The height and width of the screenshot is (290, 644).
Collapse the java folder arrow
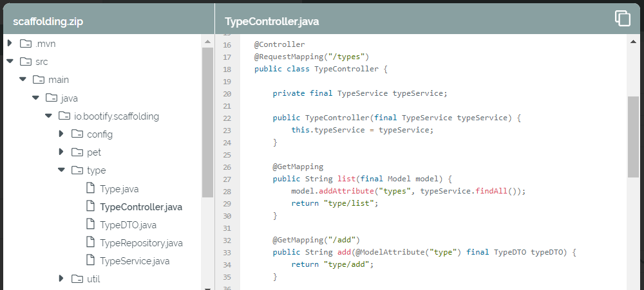[x=35, y=98]
